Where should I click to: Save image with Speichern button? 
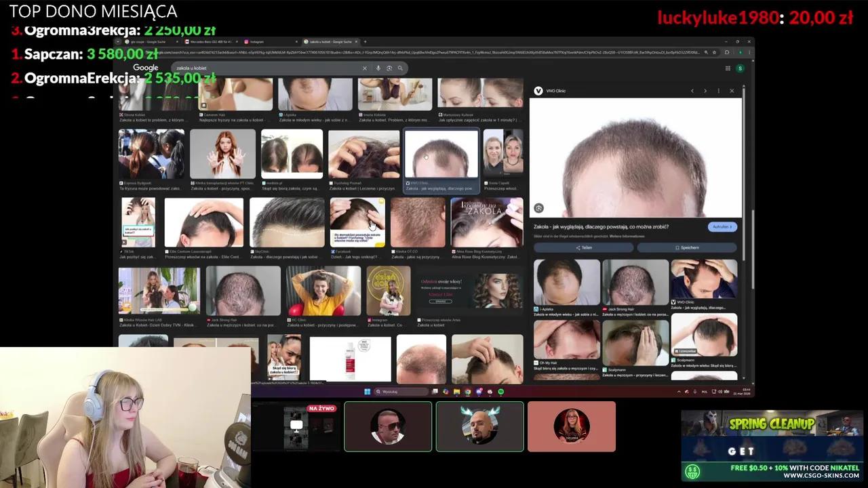point(687,247)
